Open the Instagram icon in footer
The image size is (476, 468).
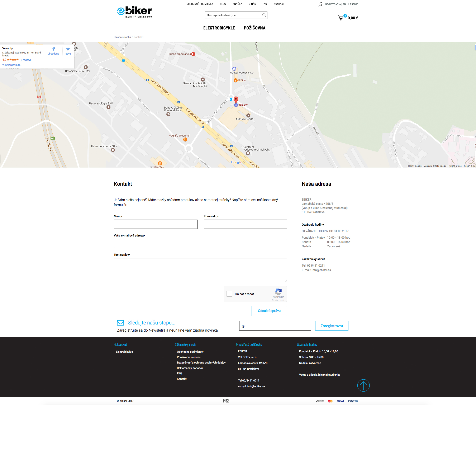click(227, 401)
